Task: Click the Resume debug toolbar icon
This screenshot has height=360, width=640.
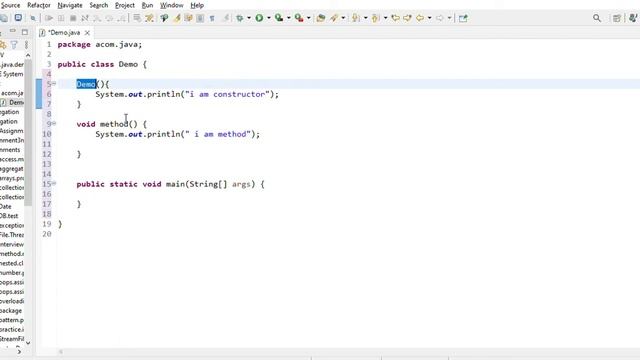Action: click(x=49, y=18)
